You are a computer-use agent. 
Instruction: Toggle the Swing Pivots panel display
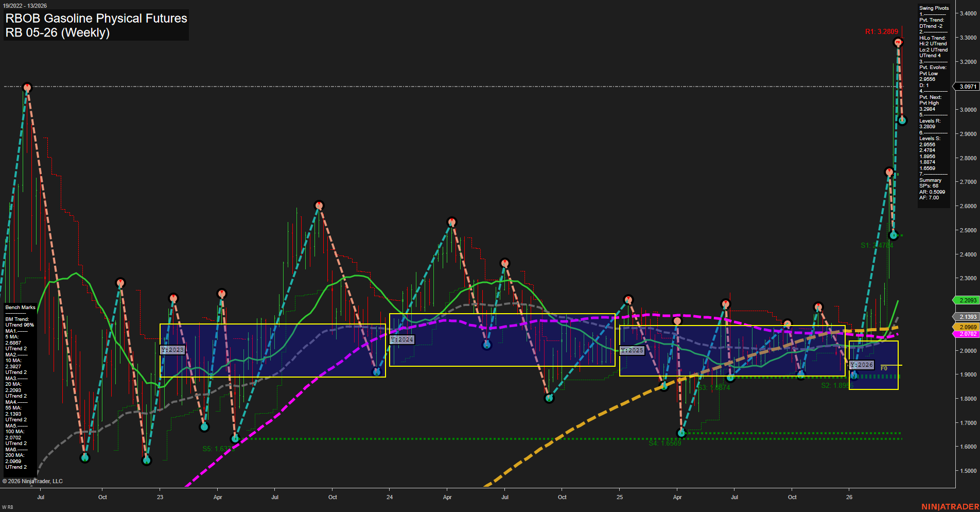click(933, 8)
